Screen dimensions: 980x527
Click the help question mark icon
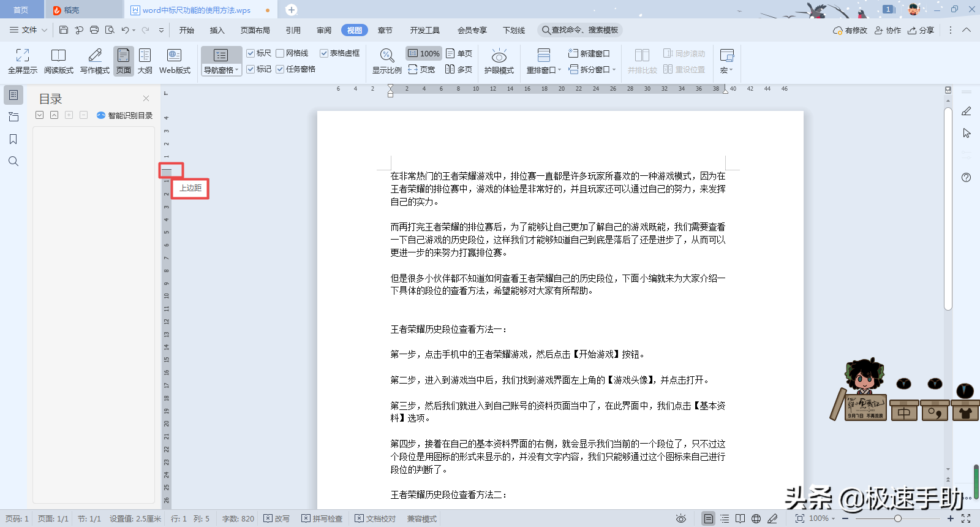coord(966,178)
